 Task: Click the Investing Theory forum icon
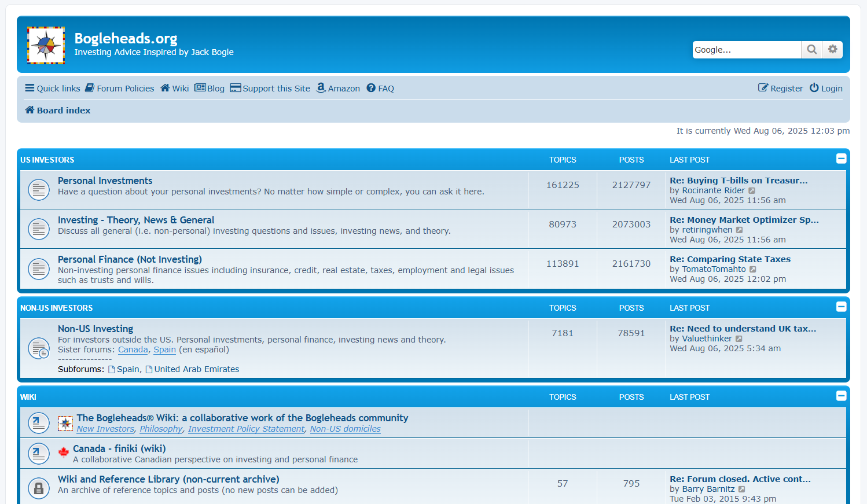coord(39,229)
